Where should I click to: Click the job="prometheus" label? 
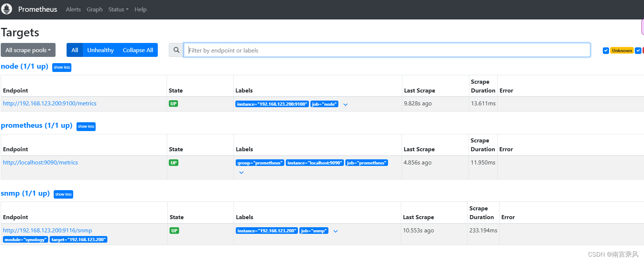(367, 163)
